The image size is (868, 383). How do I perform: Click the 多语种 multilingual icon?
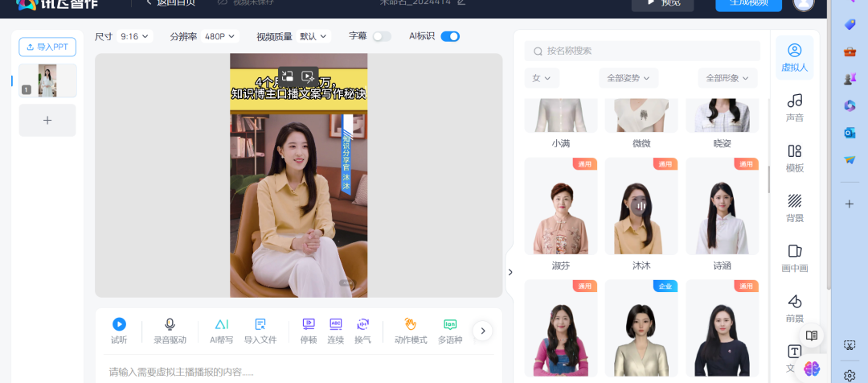click(450, 324)
